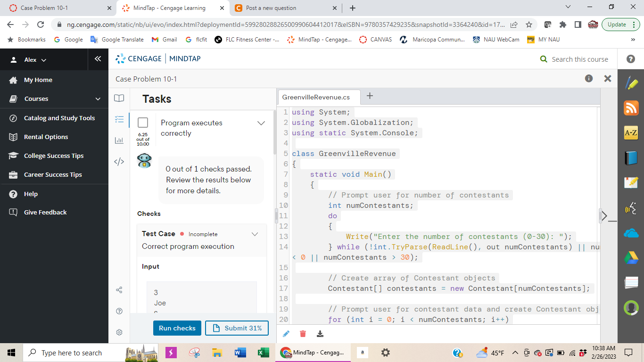The image size is (644, 362).
Task: Open Career Success Tips
Action: 53,174
